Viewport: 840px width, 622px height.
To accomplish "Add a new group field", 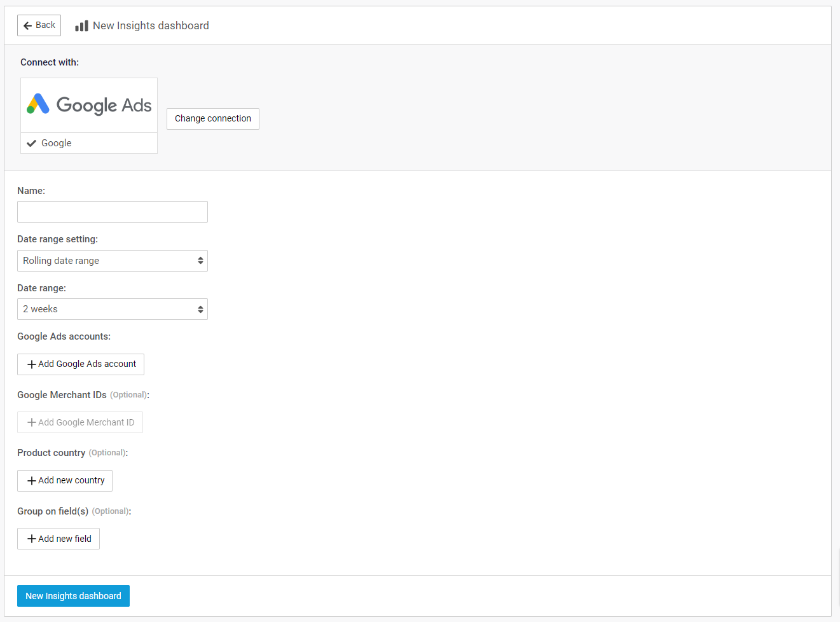I will point(59,539).
